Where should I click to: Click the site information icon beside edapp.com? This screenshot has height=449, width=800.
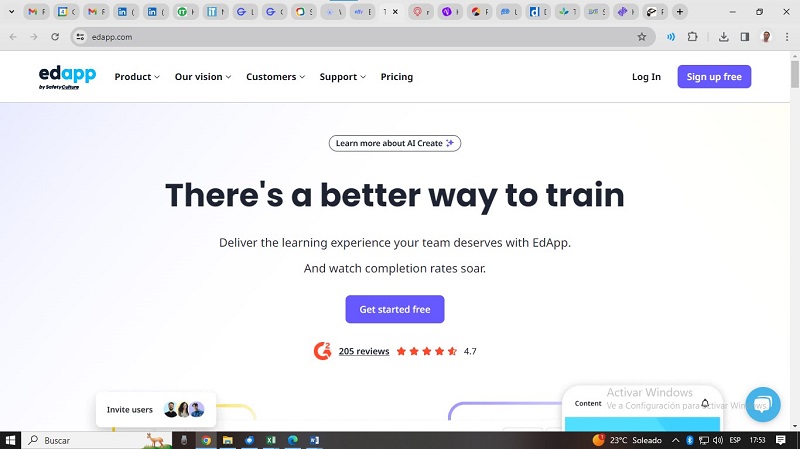pyautogui.click(x=80, y=37)
